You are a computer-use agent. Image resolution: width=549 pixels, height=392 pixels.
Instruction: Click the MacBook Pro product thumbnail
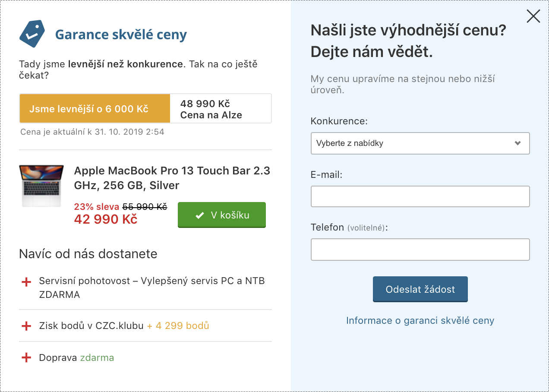tap(41, 186)
